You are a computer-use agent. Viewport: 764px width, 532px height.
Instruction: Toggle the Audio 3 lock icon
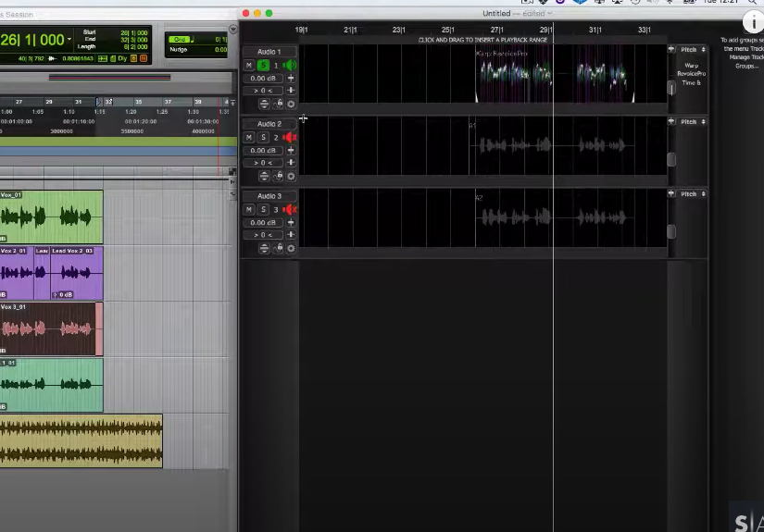(x=278, y=248)
